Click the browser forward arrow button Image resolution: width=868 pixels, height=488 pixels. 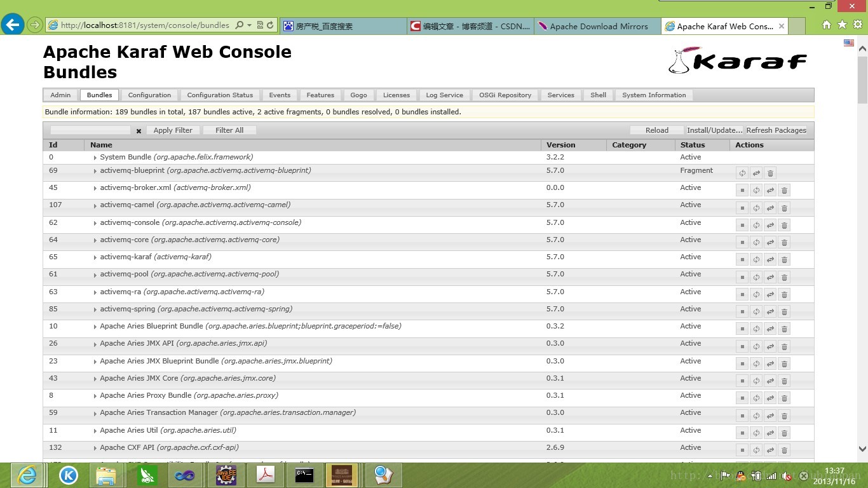[x=35, y=25]
